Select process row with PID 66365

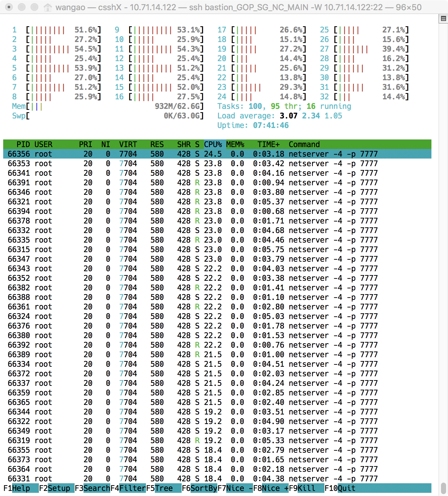click(x=217, y=402)
